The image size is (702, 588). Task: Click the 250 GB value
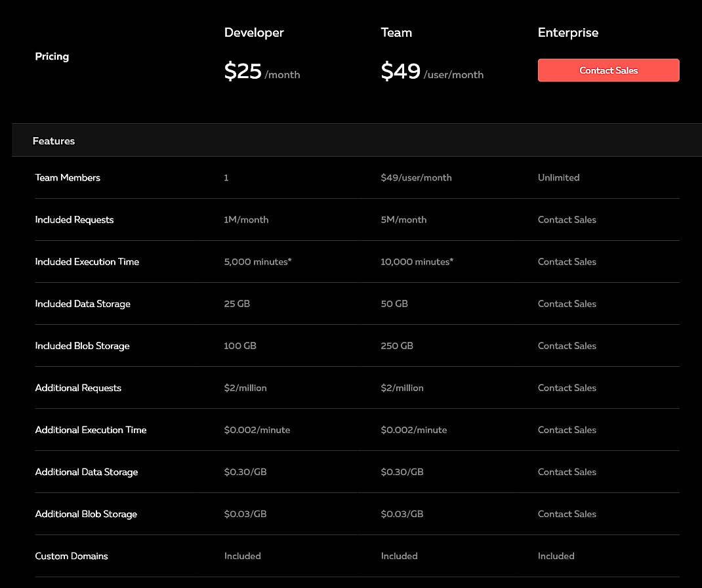397,346
